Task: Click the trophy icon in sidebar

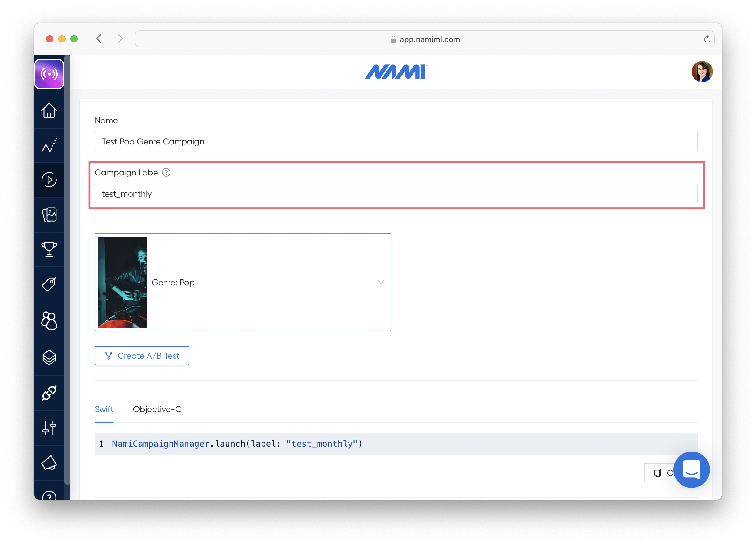Action: coord(49,249)
